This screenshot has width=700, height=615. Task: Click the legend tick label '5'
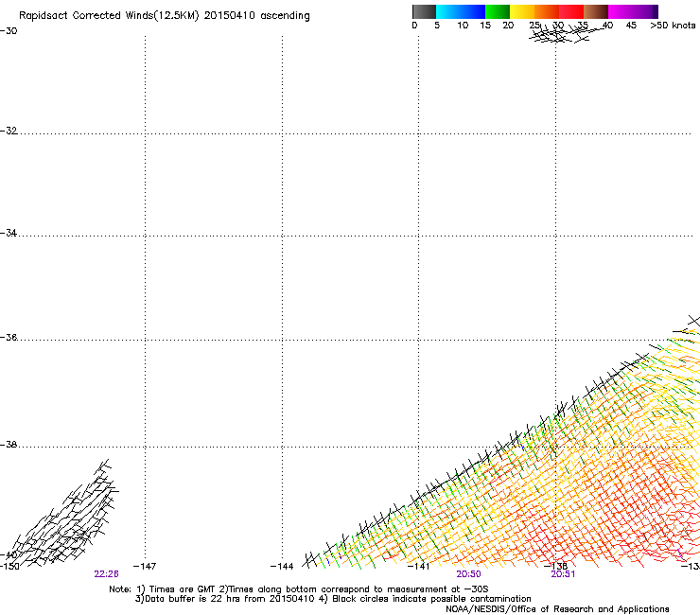pos(437,26)
